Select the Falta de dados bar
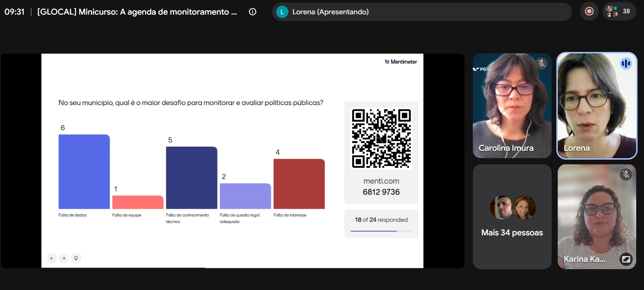Viewport: 644px width, 290px height. tap(84, 171)
